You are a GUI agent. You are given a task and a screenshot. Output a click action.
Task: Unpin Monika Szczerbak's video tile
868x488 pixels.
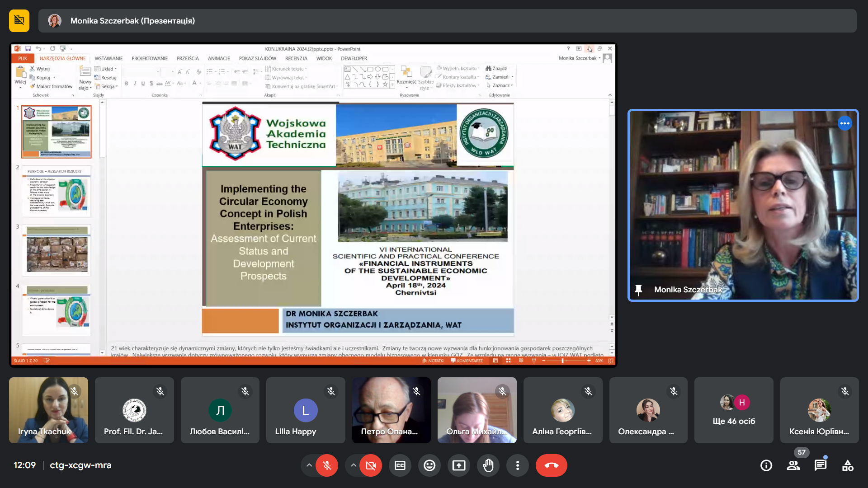click(638, 290)
